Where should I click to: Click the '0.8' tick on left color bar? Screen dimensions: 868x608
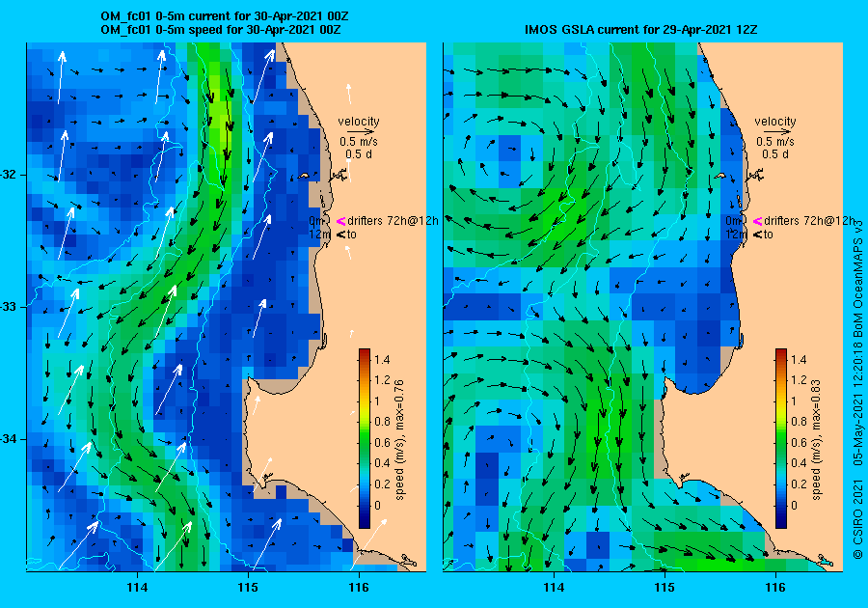382,422
